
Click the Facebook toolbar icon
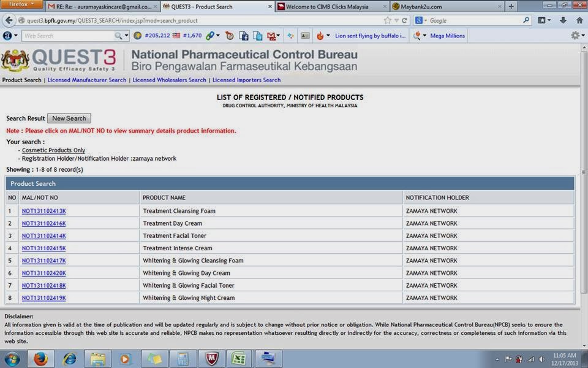point(244,36)
